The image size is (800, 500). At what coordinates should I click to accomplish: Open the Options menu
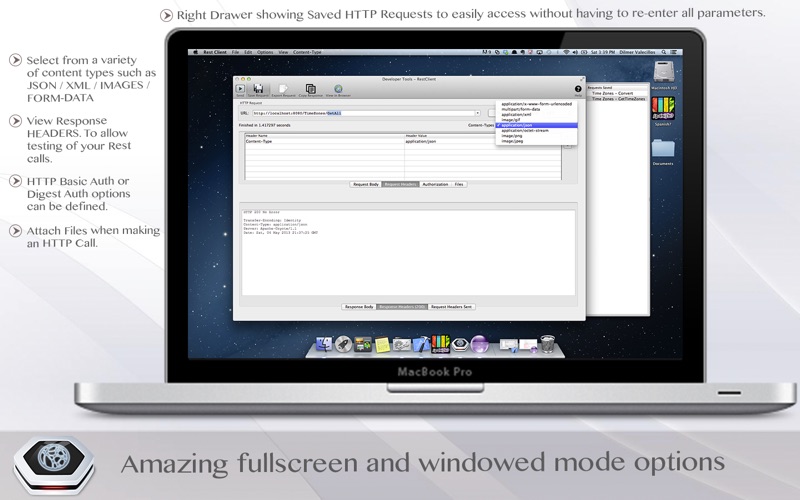pyautogui.click(x=265, y=52)
